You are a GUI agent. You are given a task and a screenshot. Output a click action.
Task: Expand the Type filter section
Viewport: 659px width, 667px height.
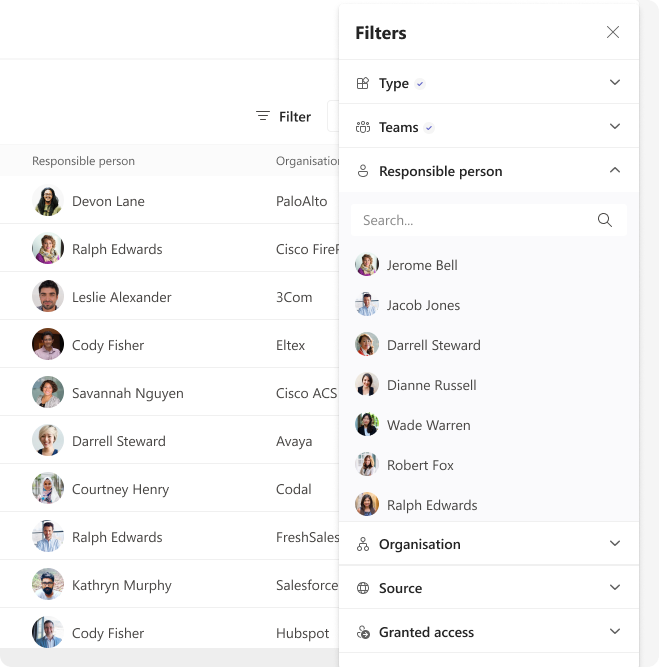coord(615,83)
